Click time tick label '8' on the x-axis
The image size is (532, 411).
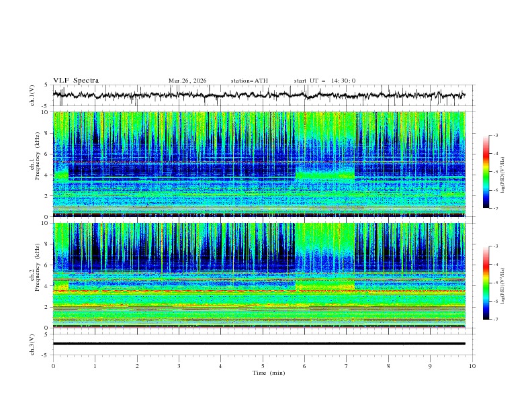pos(388,366)
